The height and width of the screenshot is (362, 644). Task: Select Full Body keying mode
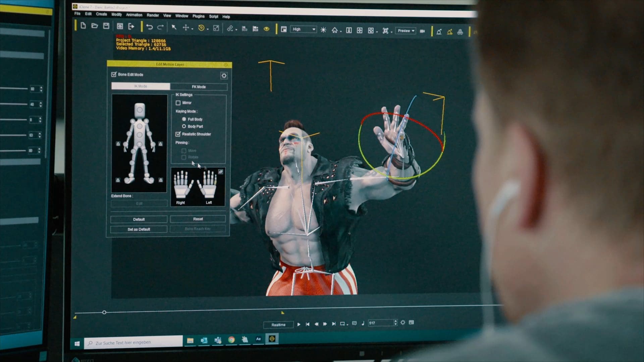[184, 119]
